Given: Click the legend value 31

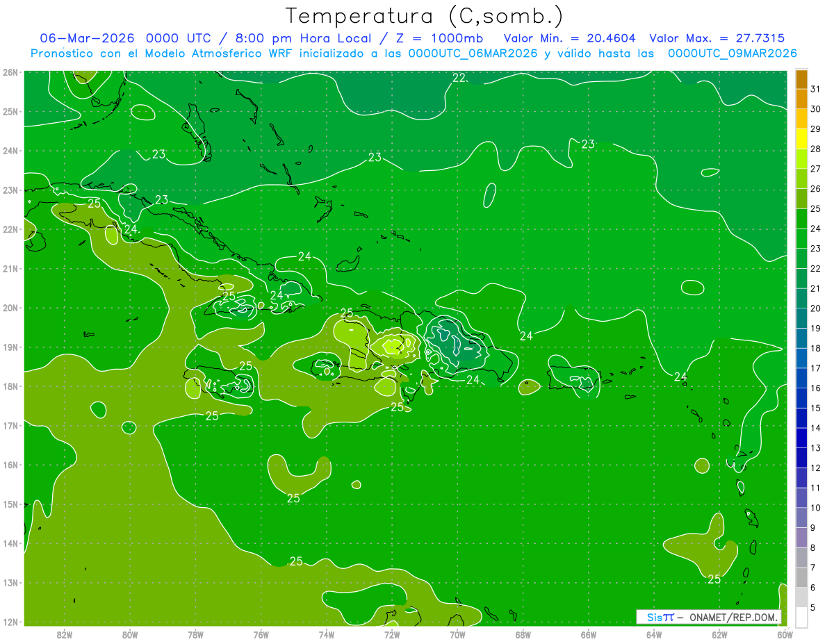Looking at the screenshot, I should click(x=815, y=89).
